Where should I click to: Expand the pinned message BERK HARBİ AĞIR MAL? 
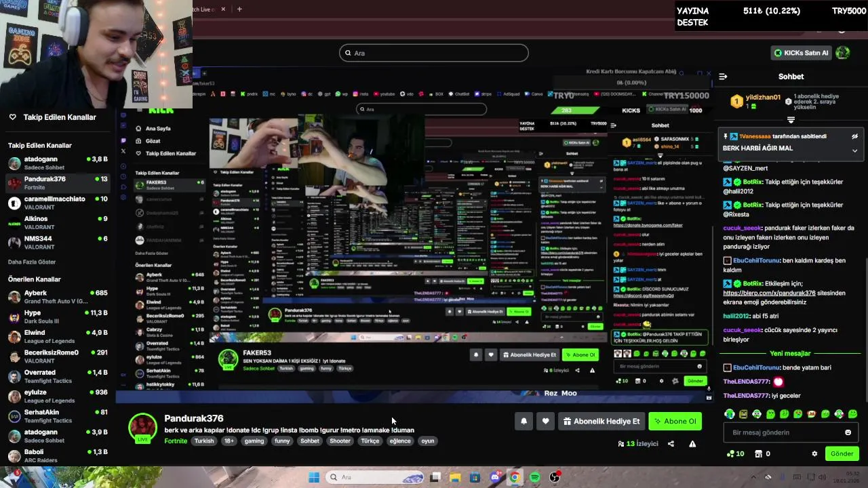click(x=854, y=150)
